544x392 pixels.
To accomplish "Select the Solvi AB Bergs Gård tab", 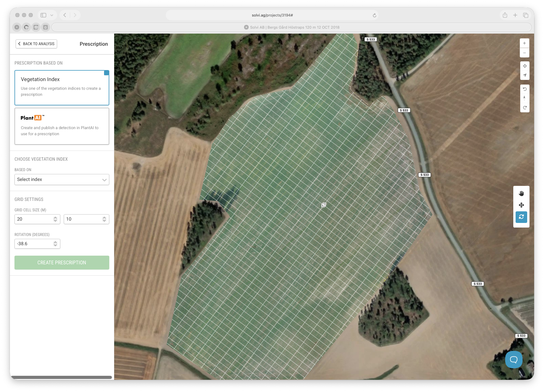I will coord(292,27).
